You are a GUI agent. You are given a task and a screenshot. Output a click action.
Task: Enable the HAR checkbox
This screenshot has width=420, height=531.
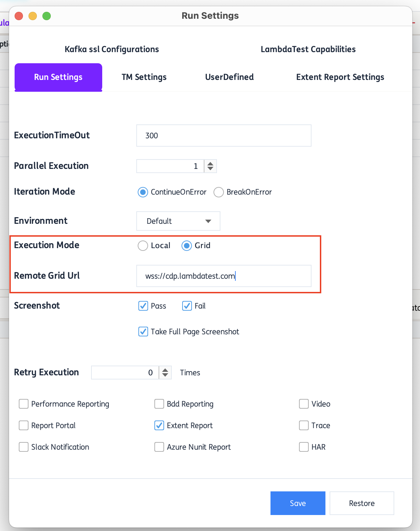[x=304, y=447]
